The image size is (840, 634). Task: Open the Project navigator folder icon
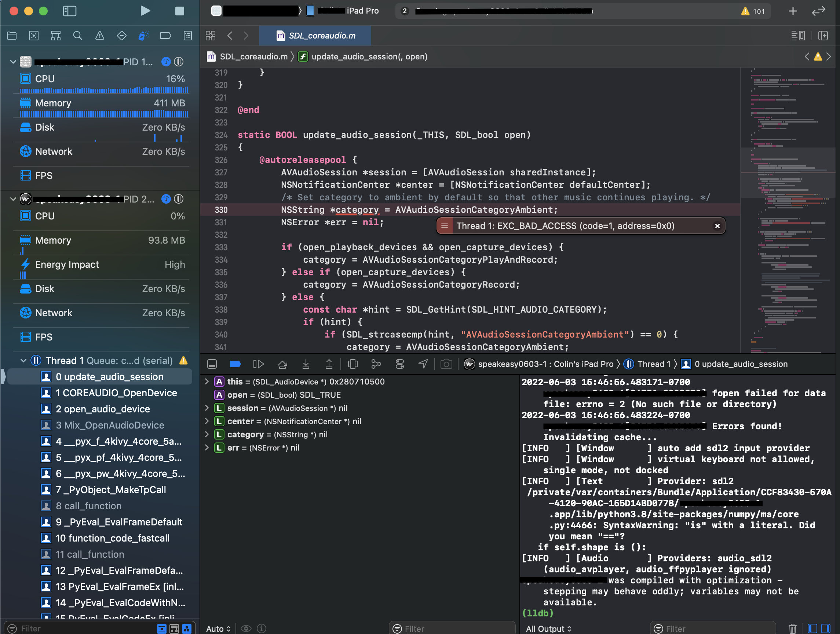click(x=12, y=36)
